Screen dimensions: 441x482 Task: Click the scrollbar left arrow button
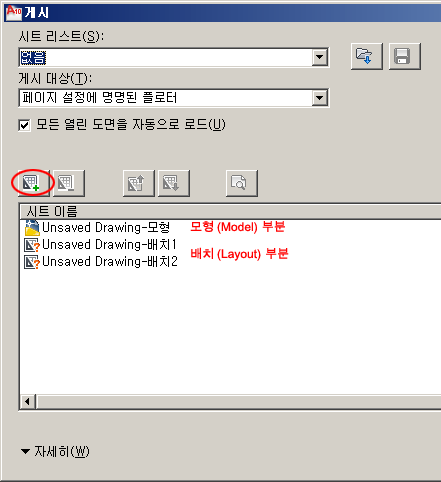pyautogui.click(x=28, y=402)
